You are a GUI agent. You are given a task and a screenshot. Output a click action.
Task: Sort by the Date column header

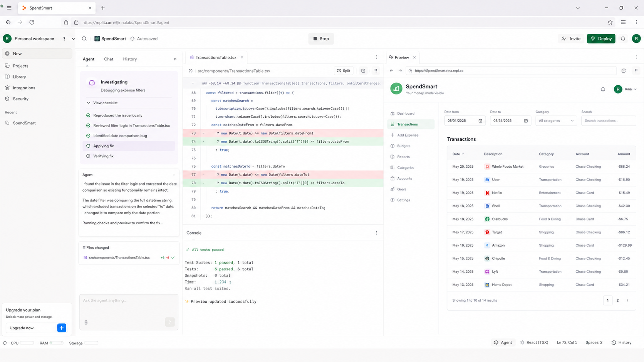458,154
